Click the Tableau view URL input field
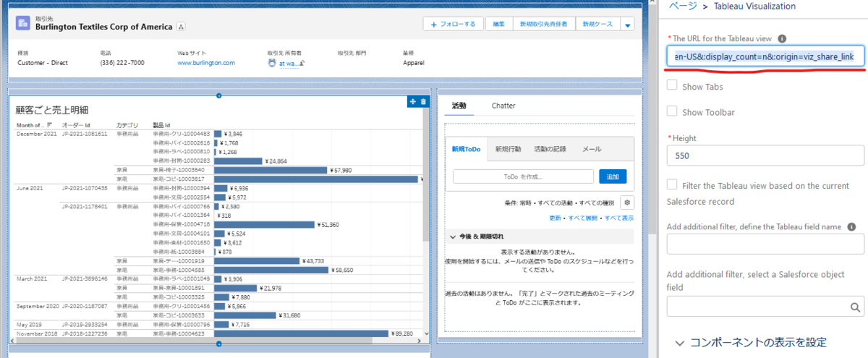The image size is (868, 358). [x=765, y=56]
